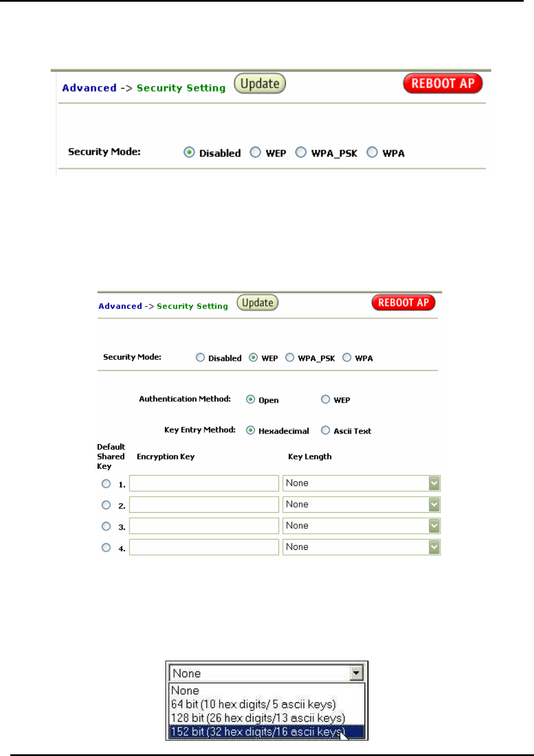Open Key Length dropdown for key 1
Image resolution: width=534 pixels, height=756 pixels.
pos(362,483)
